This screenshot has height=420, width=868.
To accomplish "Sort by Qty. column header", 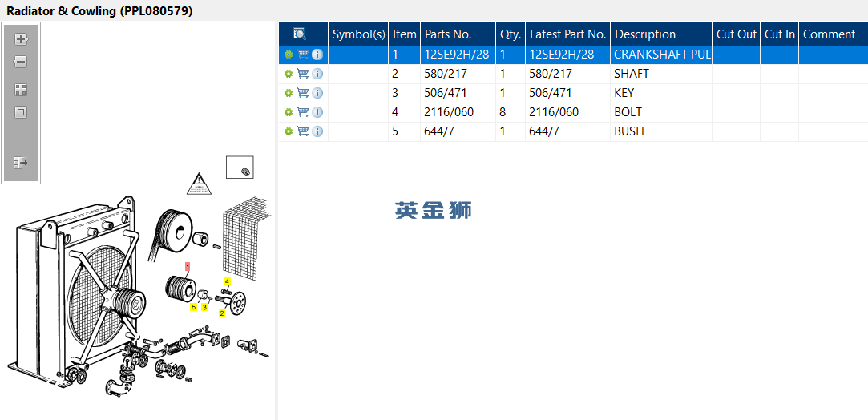I will 511,34.
